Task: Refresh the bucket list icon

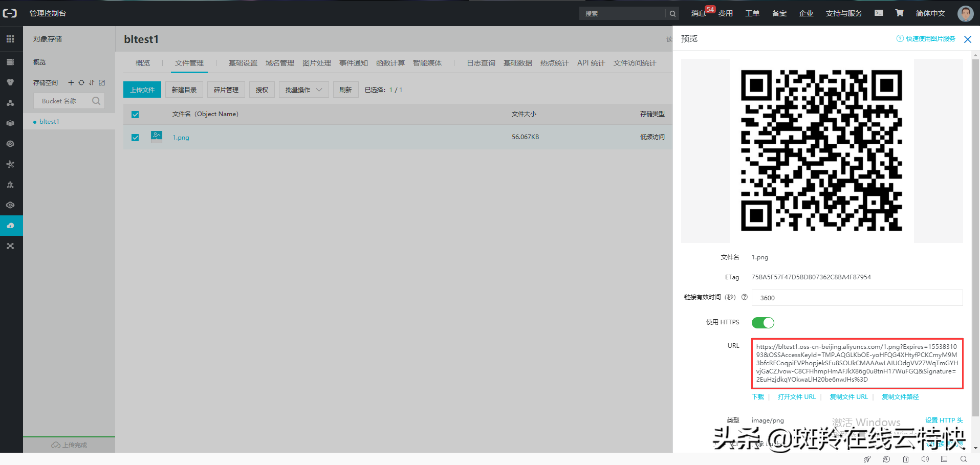Action: click(81, 82)
